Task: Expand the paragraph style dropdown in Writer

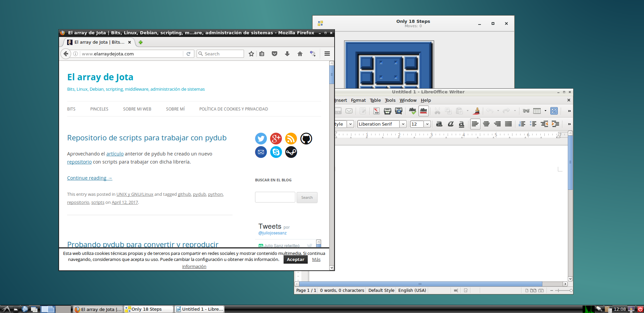Action: 350,124
